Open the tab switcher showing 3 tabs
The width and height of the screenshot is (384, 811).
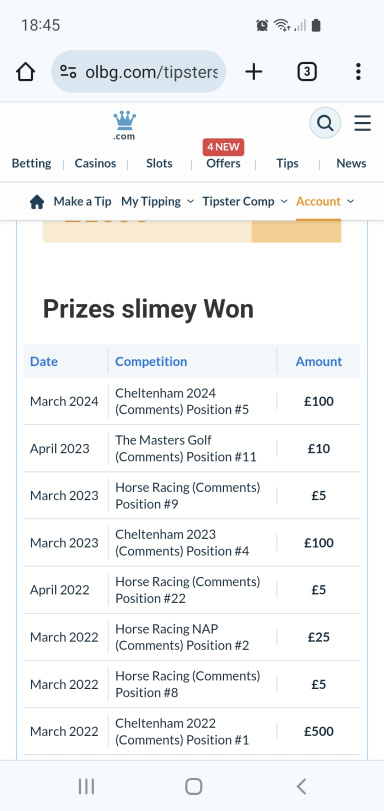307,72
